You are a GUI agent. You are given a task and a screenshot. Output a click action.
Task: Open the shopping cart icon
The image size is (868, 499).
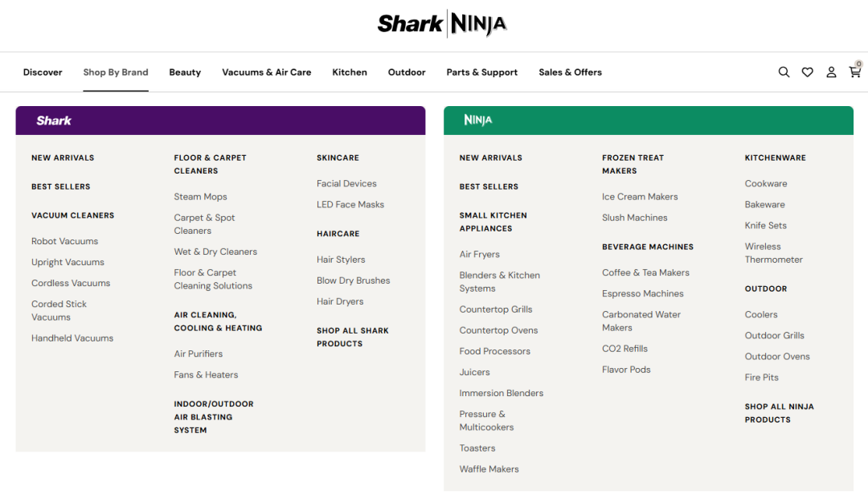click(x=854, y=72)
